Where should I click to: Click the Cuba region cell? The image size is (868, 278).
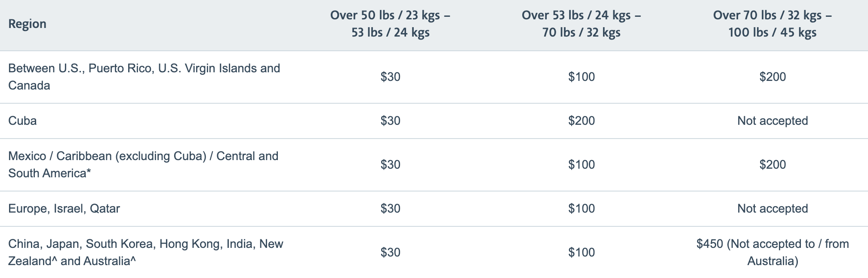[x=22, y=121]
